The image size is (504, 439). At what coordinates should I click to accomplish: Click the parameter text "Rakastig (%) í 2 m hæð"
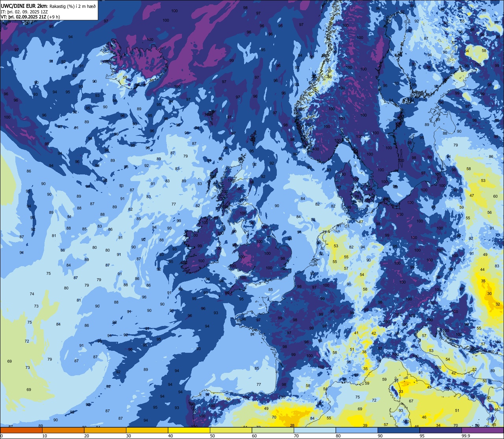click(72, 6)
